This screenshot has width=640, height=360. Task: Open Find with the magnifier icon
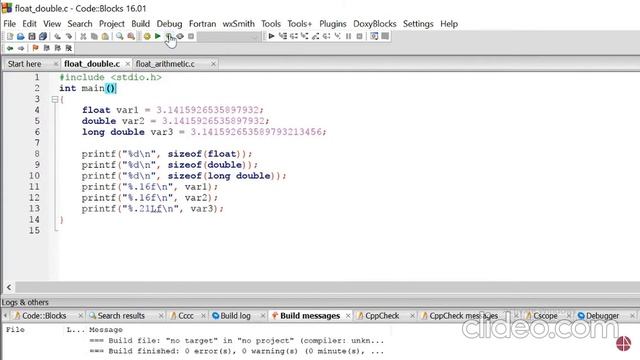[x=120, y=36]
